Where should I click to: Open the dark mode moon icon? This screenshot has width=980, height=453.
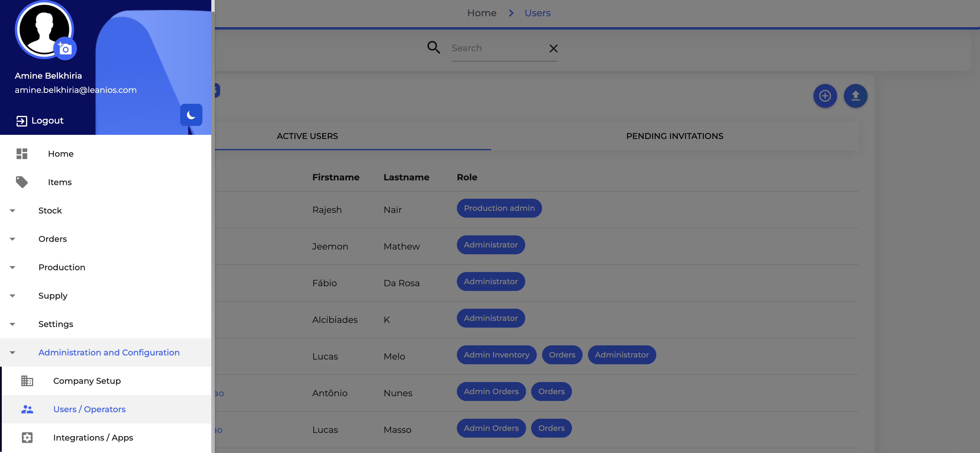[191, 115]
